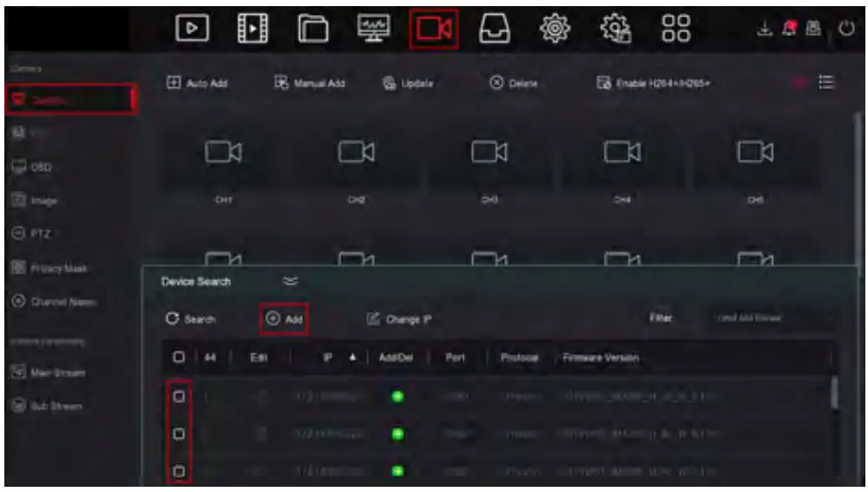
Task: Select the highlighted Camera sidebar item
Action: [x=71, y=99]
